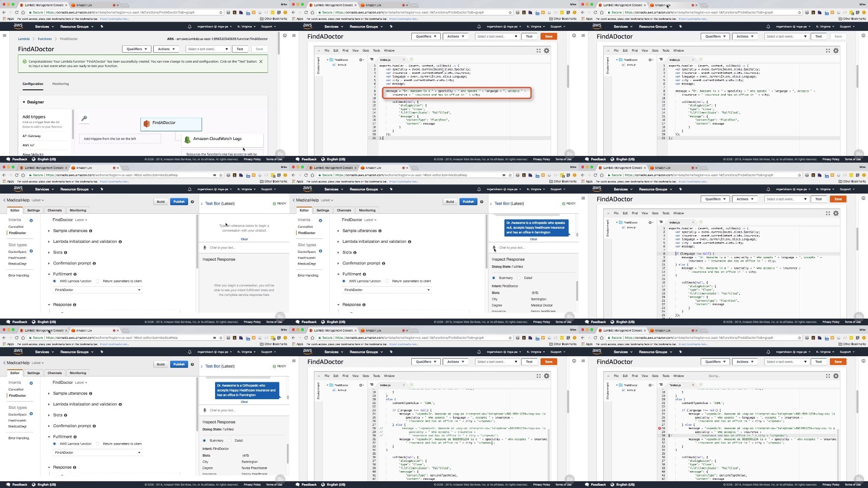868x488 pixels.
Task: Expand Sample utterances in the 'speaks null' window
Action: (338, 231)
